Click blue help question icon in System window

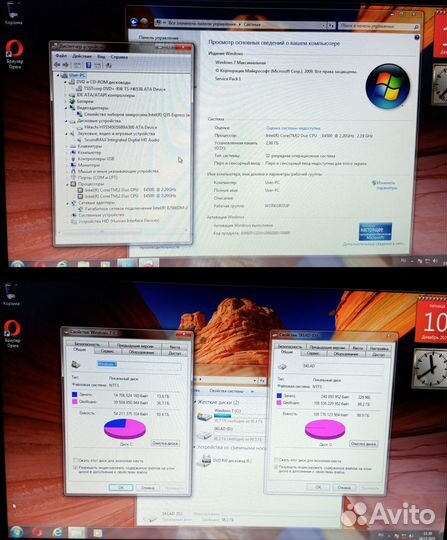click(x=417, y=37)
